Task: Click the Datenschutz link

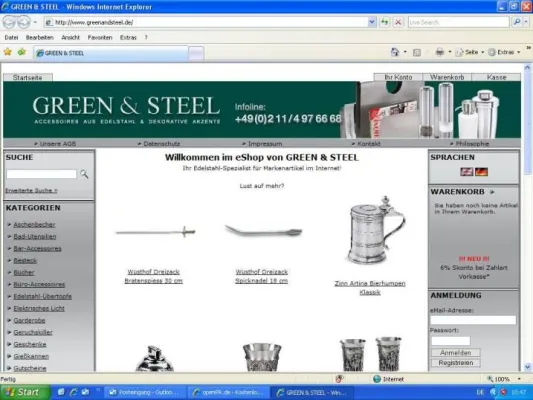Action: [x=161, y=144]
